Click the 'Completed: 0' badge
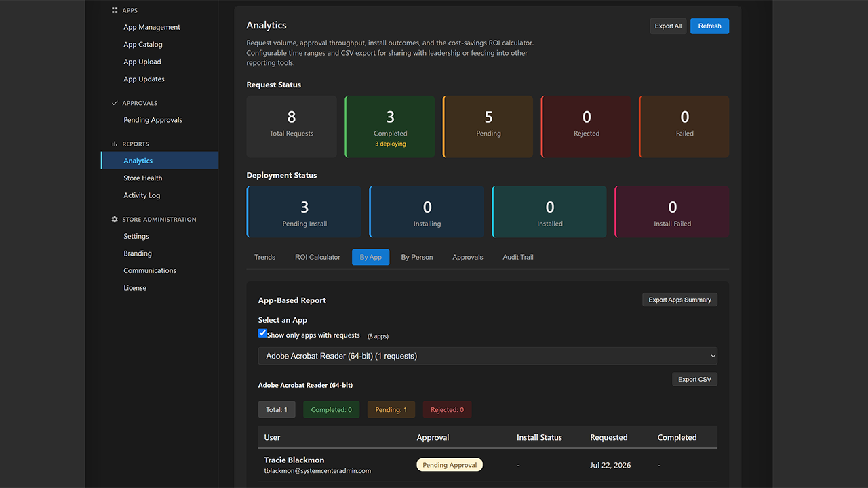 coord(332,409)
